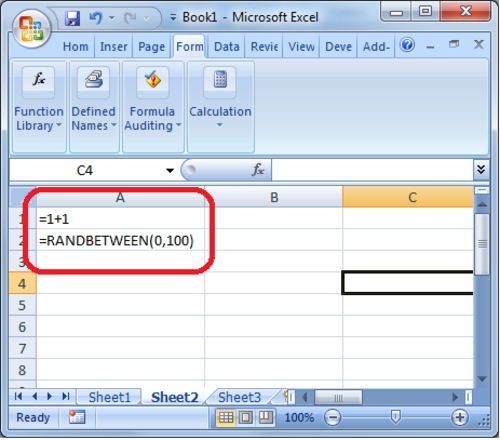Switch to Normal view
The image size is (500, 440).
[x=226, y=417]
